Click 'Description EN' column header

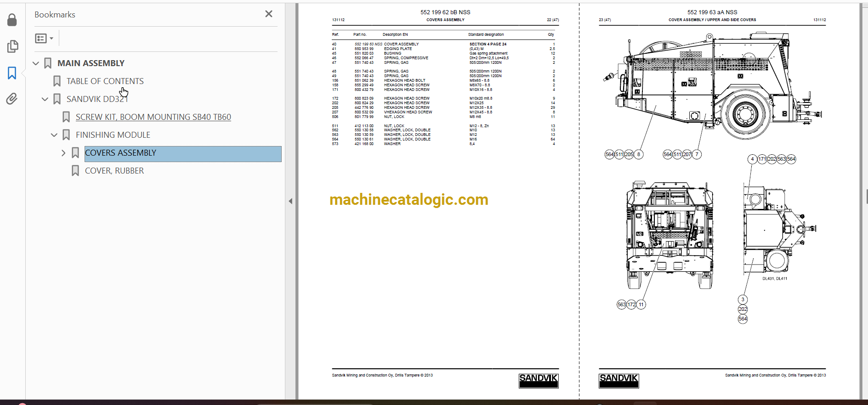click(x=395, y=34)
